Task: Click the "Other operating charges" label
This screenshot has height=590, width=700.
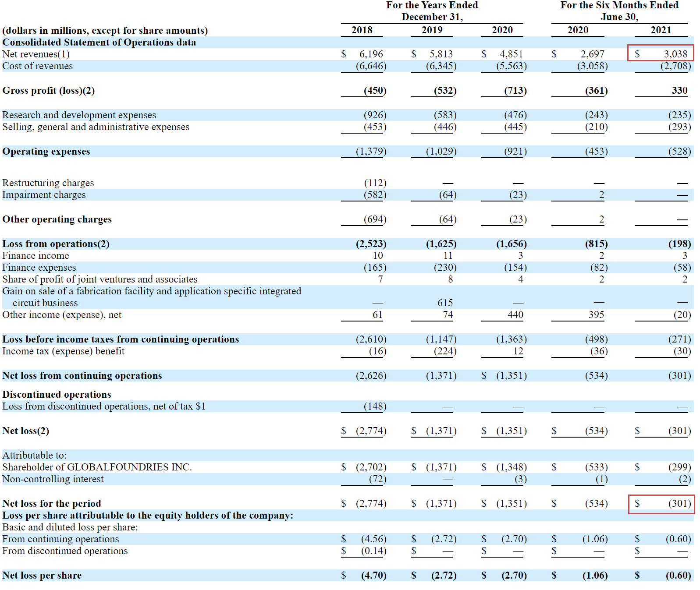Action: point(57,219)
